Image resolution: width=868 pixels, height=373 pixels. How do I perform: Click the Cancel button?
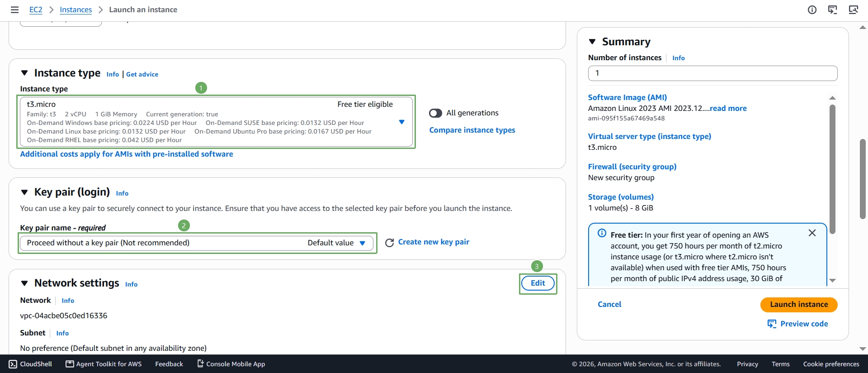click(609, 304)
